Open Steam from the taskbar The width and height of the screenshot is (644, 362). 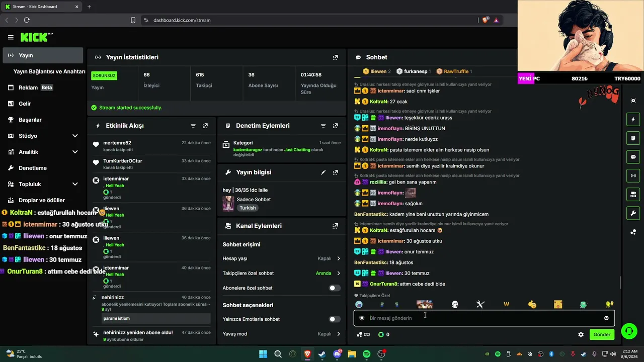coord(322,354)
